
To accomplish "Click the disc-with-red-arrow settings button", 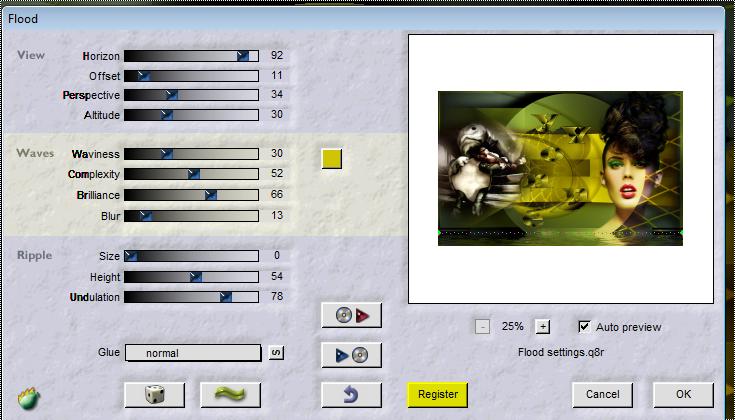I will [351, 315].
